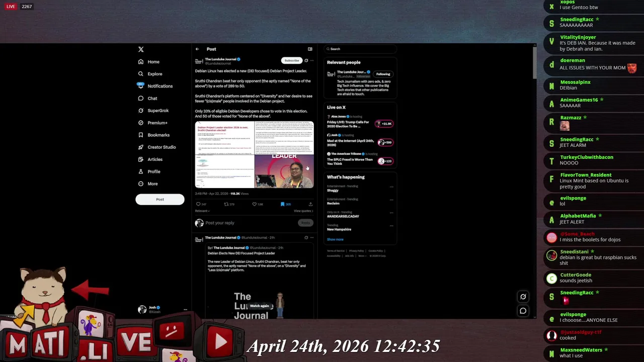Click the Grok icon next to Subscribe
The image size is (644, 362).
pyautogui.click(x=306, y=60)
